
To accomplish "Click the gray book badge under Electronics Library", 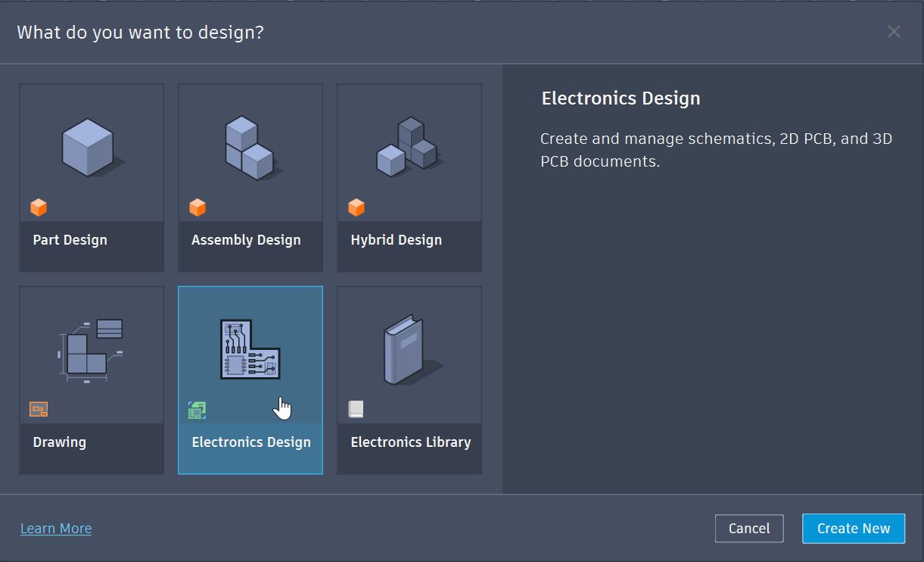I will (x=356, y=409).
